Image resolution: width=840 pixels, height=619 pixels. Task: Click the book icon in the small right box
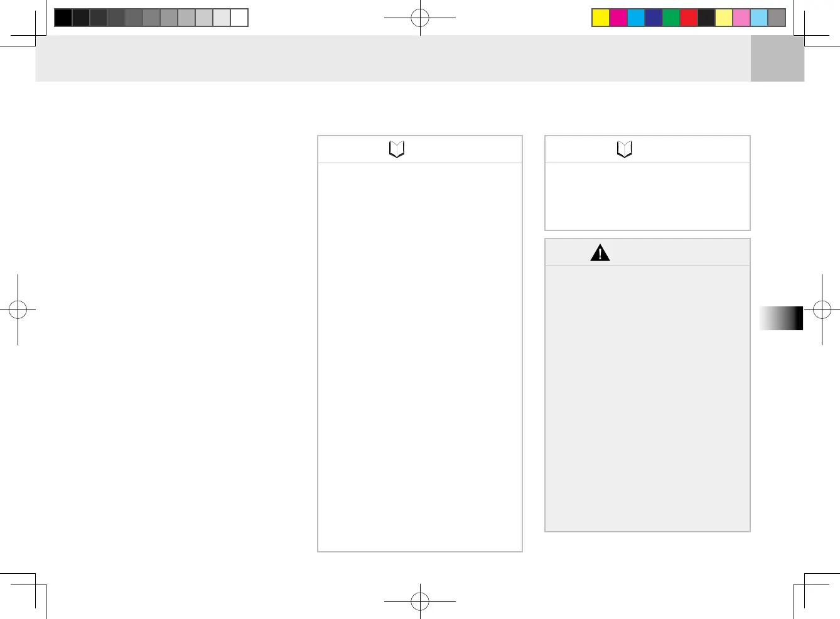625,149
